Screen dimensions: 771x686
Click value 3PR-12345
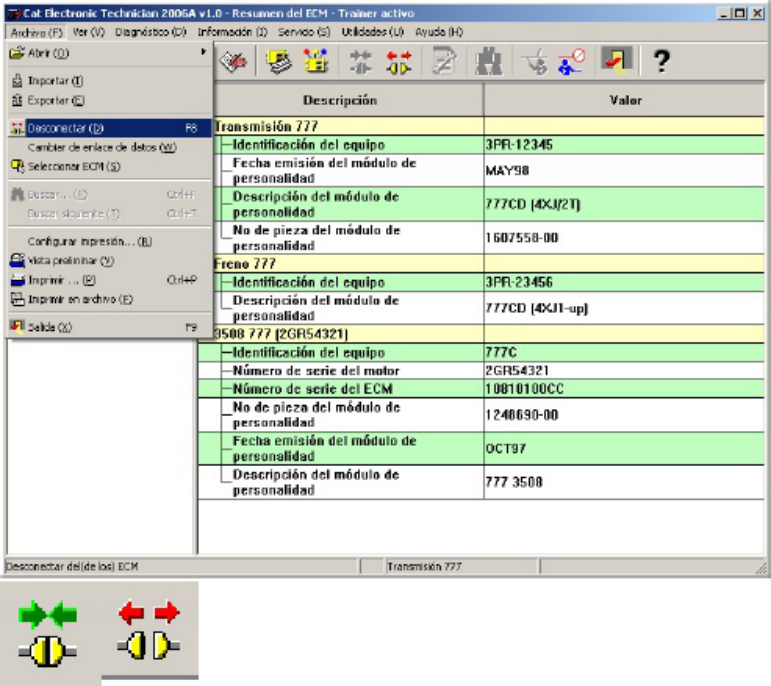pyautogui.click(x=519, y=145)
